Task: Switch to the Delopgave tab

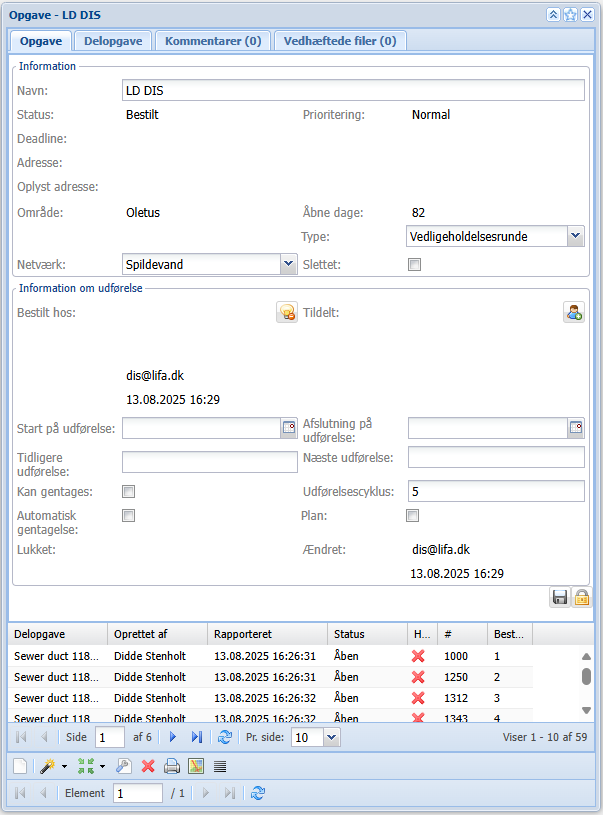Action: click(x=113, y=41)
